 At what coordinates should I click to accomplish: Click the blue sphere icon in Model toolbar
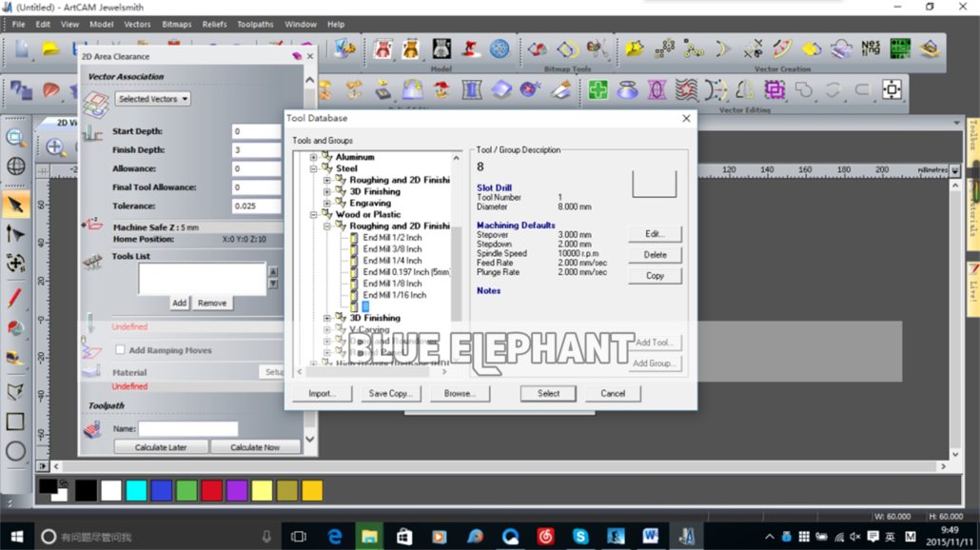tap(500, 49)
